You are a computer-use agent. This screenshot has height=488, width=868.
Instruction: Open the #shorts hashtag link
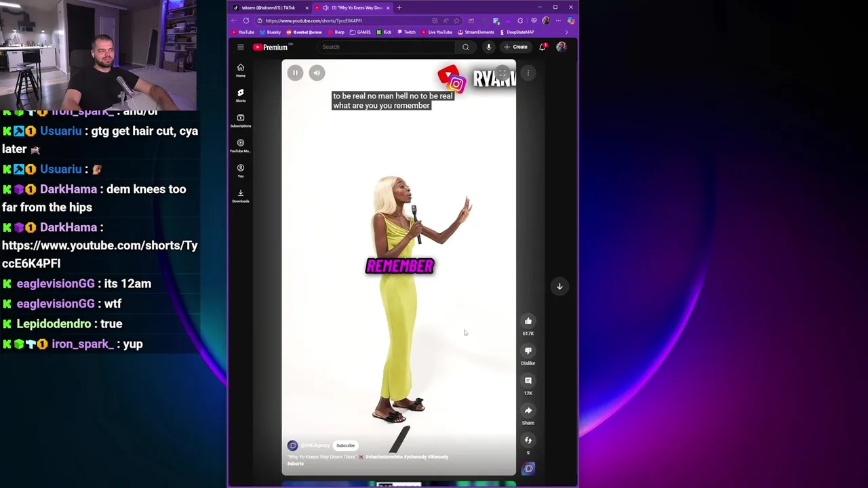click(295, 464)
